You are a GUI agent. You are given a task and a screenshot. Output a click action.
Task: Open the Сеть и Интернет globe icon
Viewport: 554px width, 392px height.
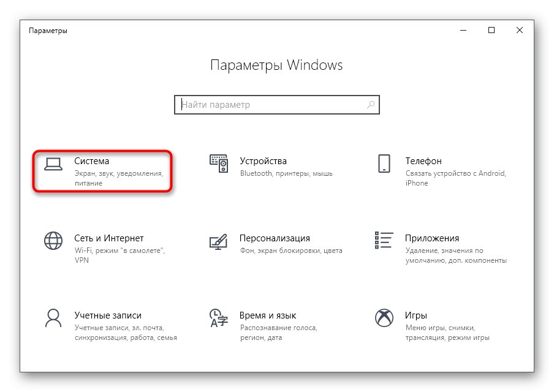[x=53, y=241]
